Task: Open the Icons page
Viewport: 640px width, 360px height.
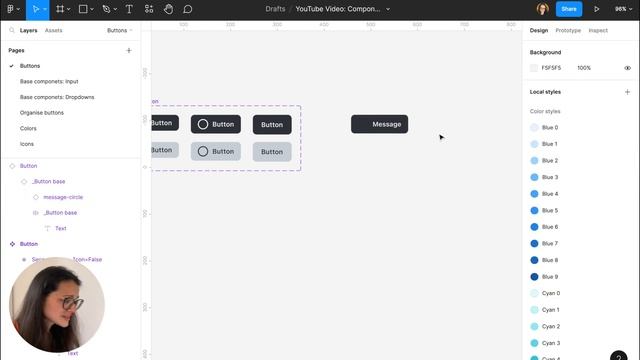Action: (27, 144)
